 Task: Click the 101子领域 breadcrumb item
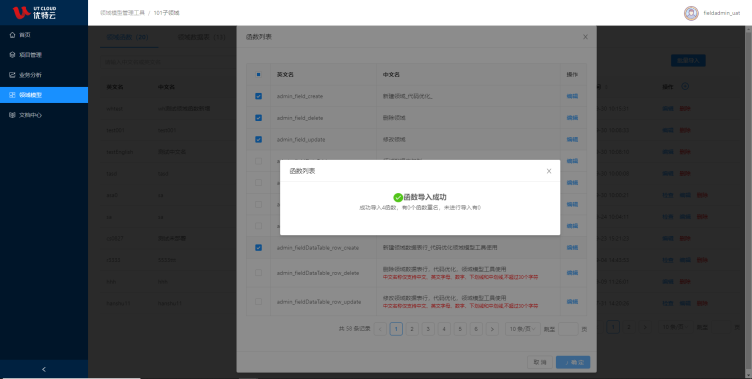[x=166, y=13]
